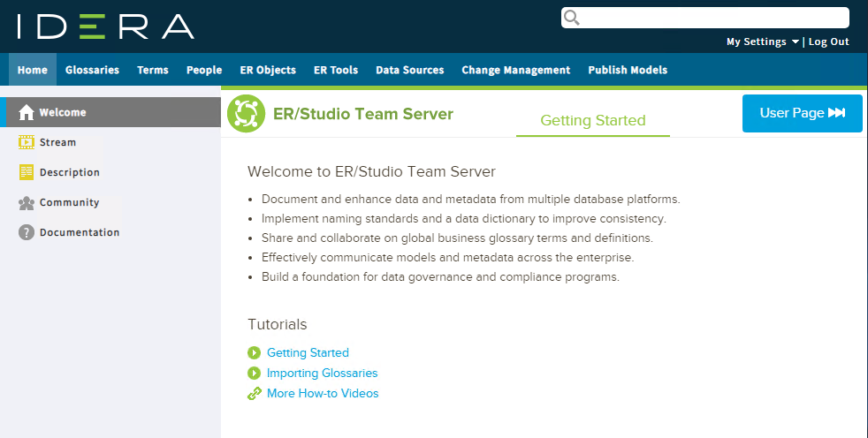Click the bullet about naming standards
The image size is (868, 438).
(464, 219)
